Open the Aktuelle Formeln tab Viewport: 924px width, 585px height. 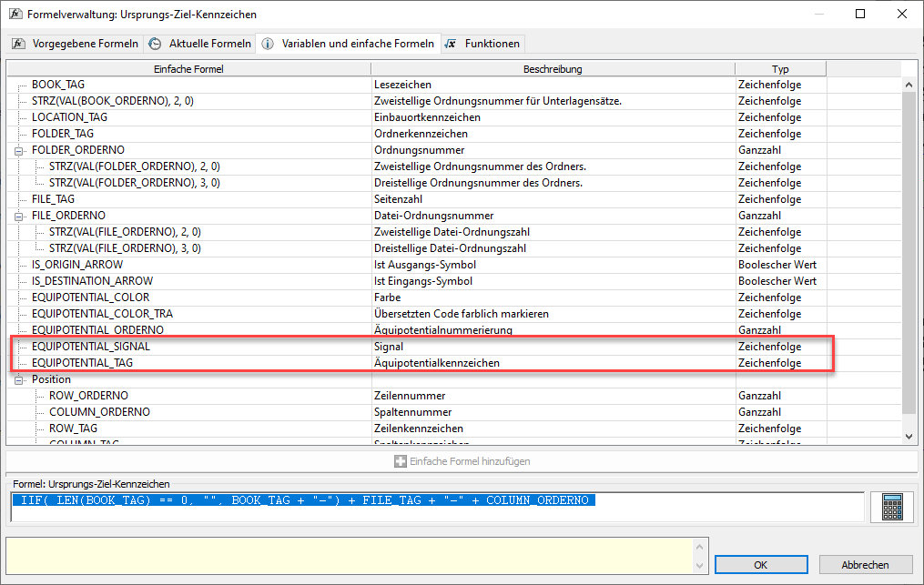[200, 44]
